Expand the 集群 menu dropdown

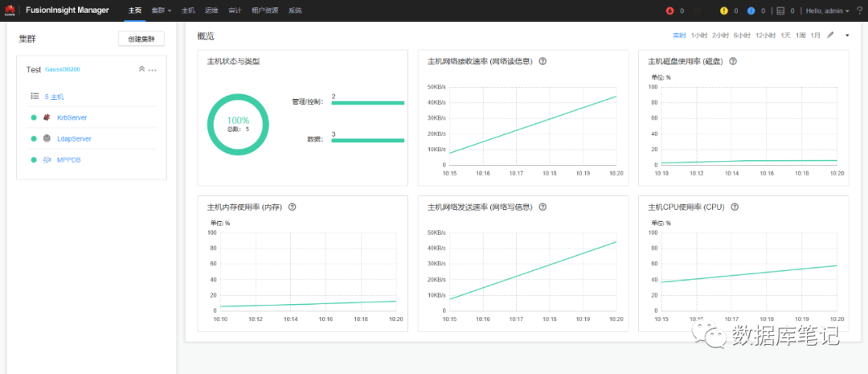coord(162,10)
